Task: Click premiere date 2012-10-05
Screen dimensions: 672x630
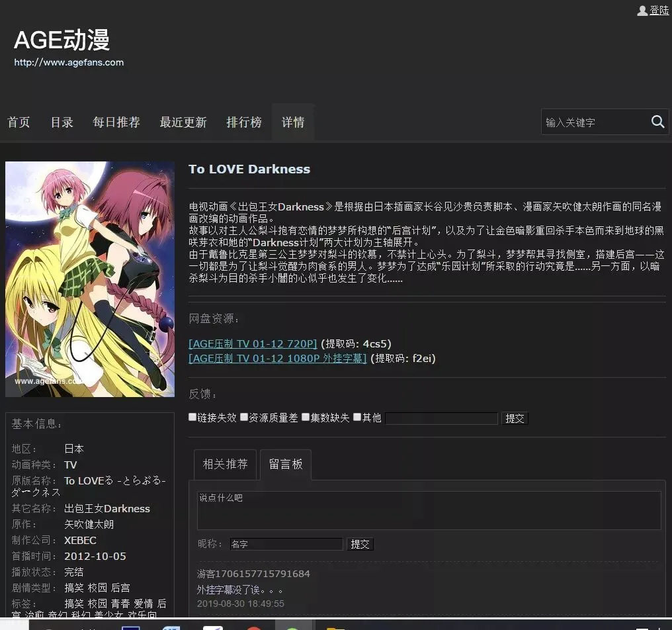Action: coord(95,557)
